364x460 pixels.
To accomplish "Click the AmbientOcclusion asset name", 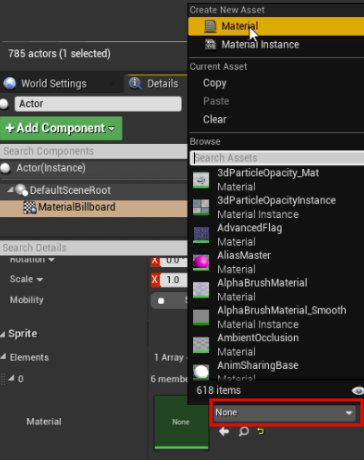I will tap(258, 338).
